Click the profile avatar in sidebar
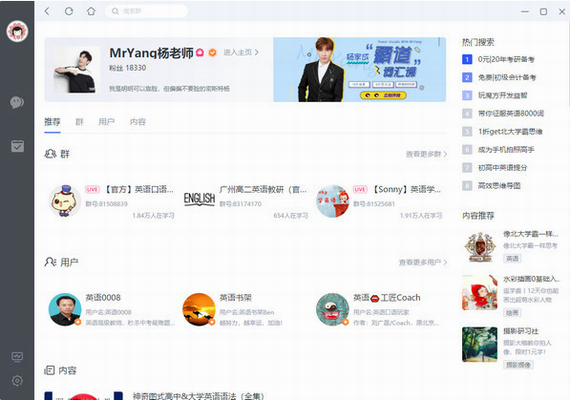This screenshot has height=400, width=570. pyautogui.click(x=17, y=31)
